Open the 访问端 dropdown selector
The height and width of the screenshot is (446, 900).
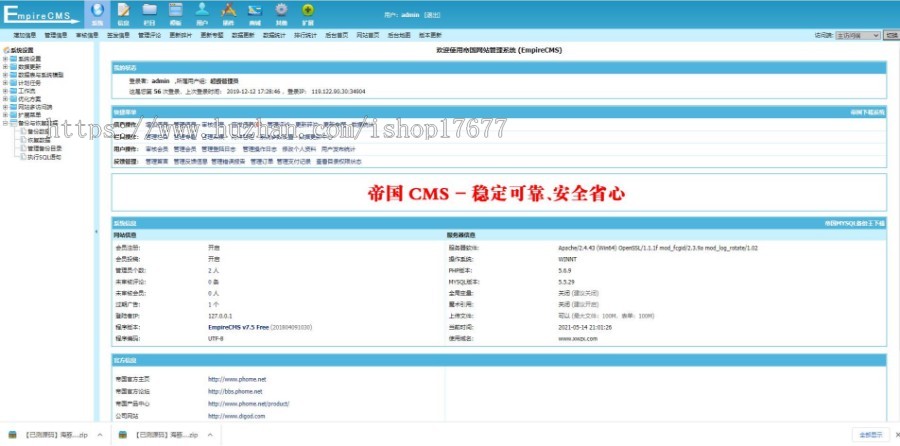pos(858,35)
